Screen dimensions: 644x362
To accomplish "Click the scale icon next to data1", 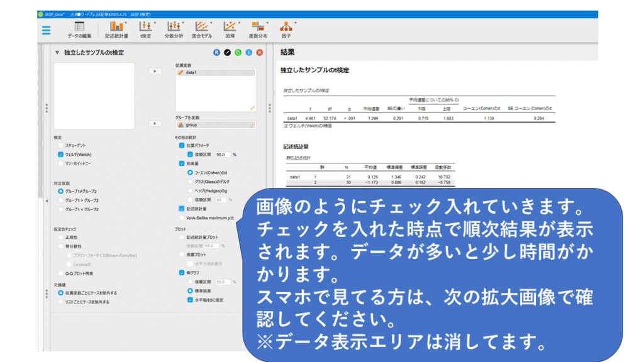I will tap(180, 73).
